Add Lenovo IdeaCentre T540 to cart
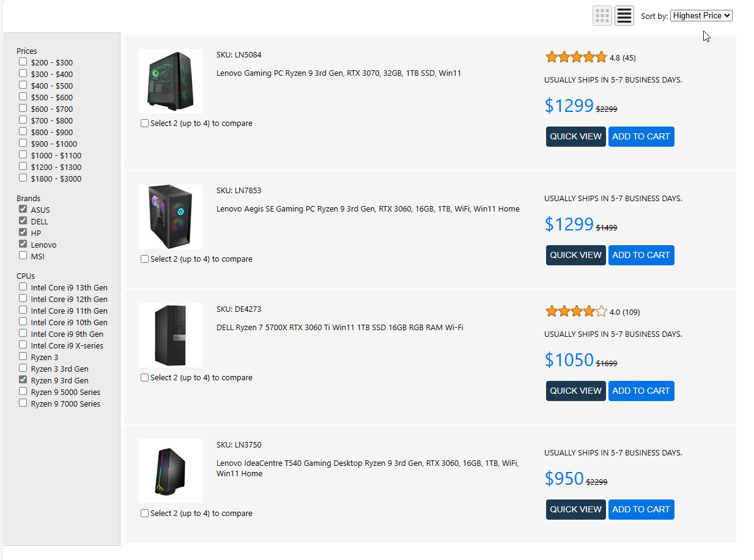 [641, 510]
